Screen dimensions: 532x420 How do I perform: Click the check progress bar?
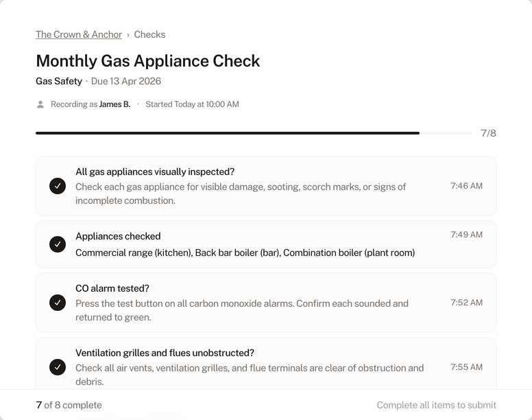(x=254, y=133)
